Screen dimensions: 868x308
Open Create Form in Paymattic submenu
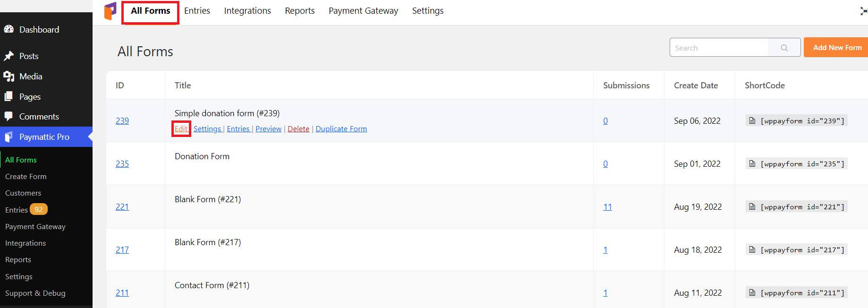coord(26,177)
